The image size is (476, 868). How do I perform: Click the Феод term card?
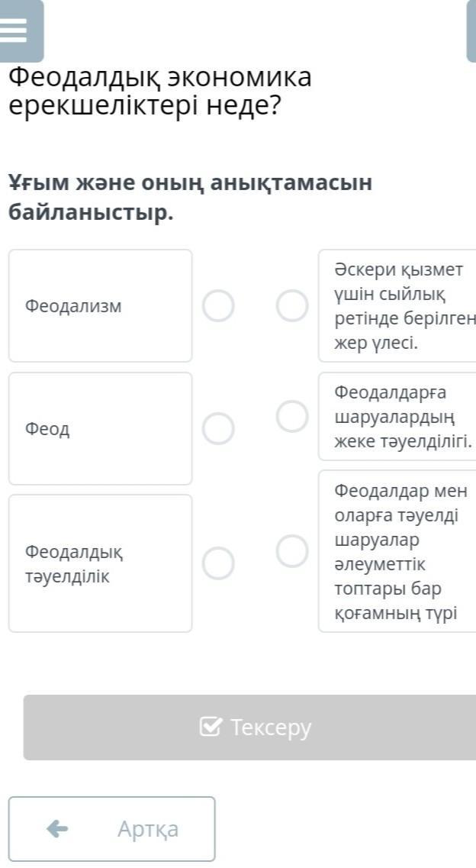click(100, 428)
